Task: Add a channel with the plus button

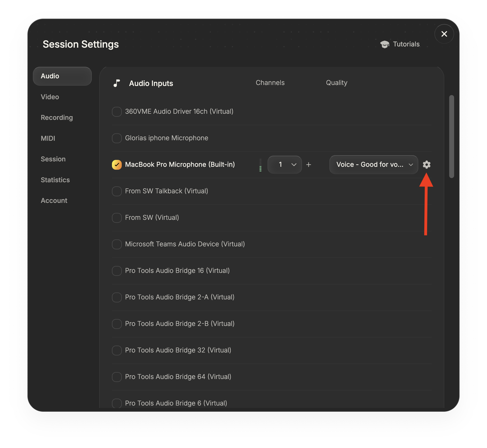Action: click(x=309, y=165)
